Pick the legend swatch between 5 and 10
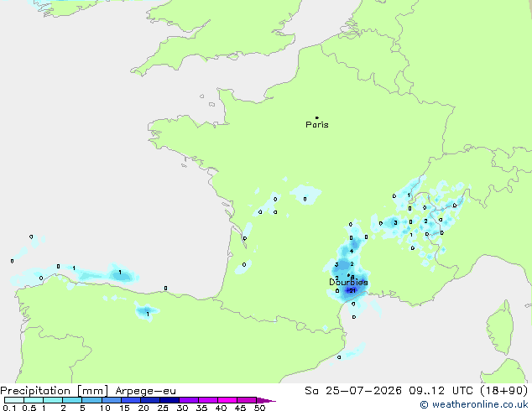 pyautogui.click(x=92, y=400)
